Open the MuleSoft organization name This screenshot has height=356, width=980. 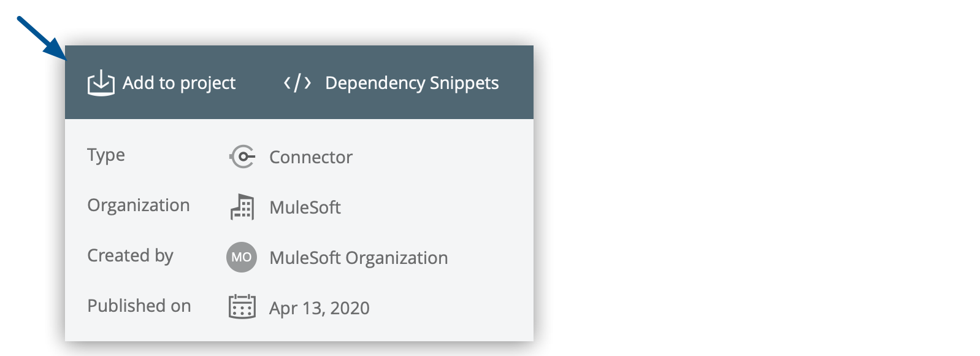click(305, 207)
